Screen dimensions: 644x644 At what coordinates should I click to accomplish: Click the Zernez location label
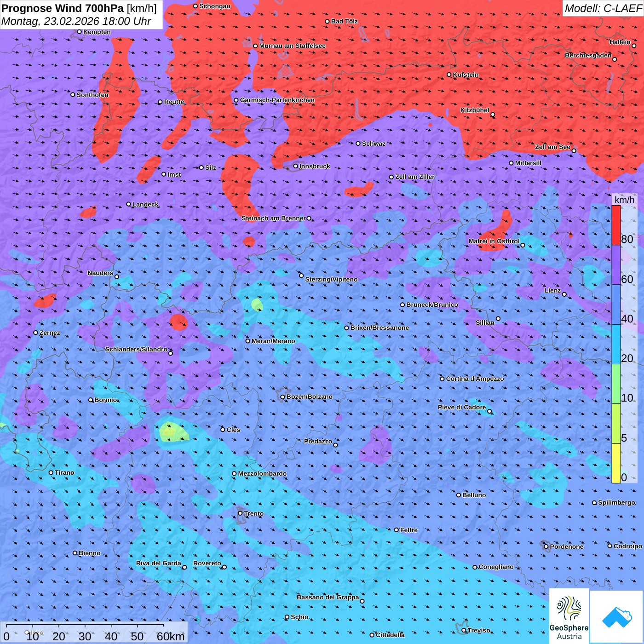click(x=50, y=333)
